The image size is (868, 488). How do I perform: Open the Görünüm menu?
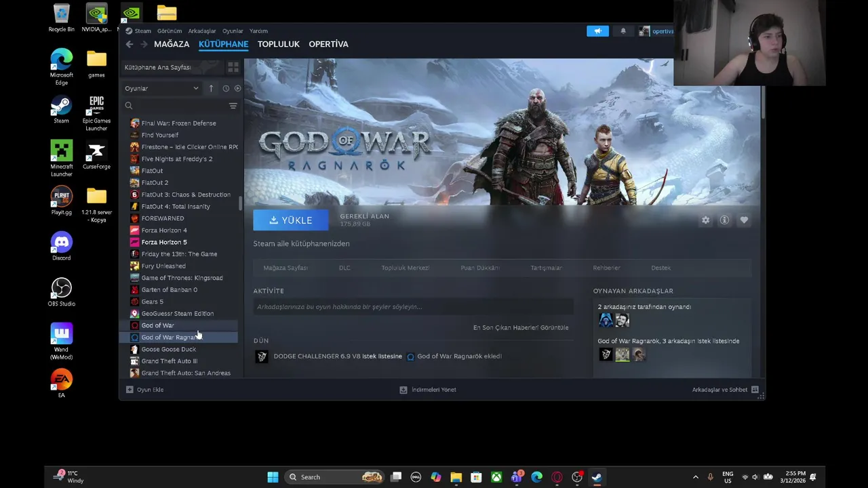pos(170,31)
